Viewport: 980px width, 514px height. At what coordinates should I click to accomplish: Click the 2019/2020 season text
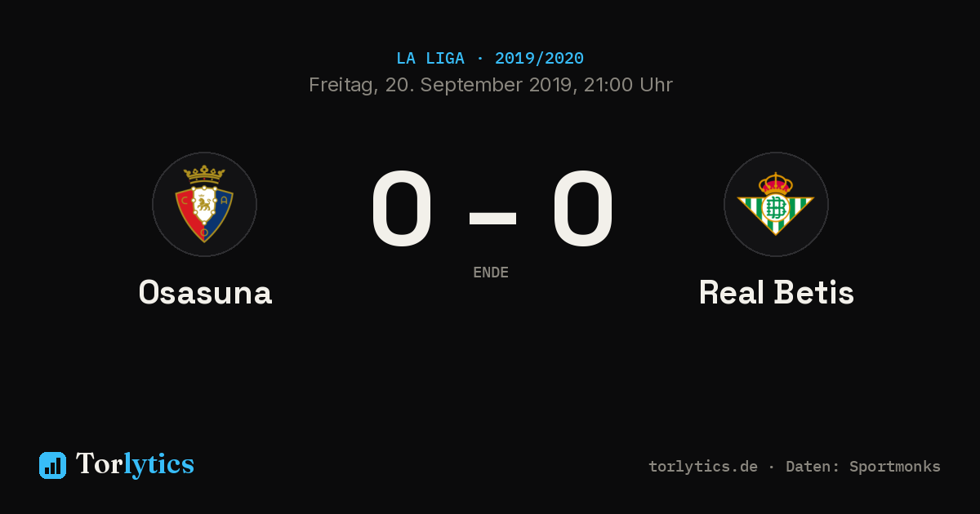539,59
